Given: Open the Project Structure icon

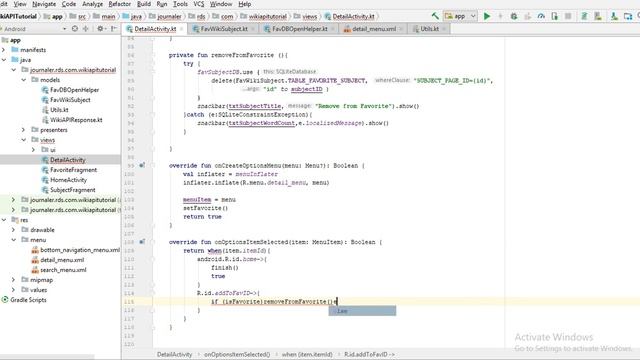Looking at the screenshot, I should click(628, 16).
